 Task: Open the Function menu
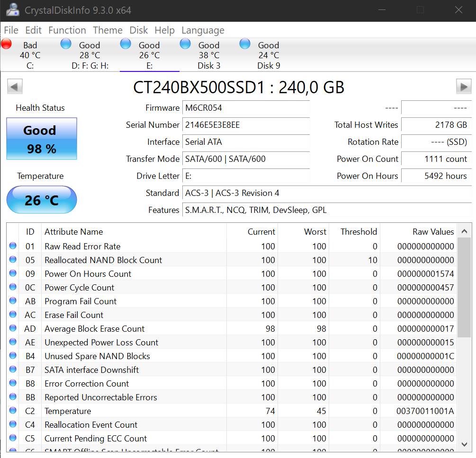pos(67,30)
